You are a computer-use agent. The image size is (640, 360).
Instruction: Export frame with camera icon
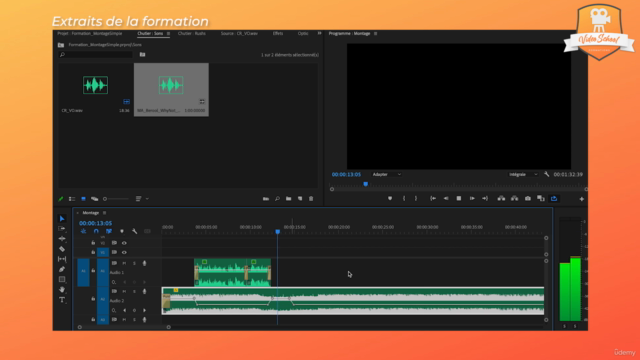[528, 198]
